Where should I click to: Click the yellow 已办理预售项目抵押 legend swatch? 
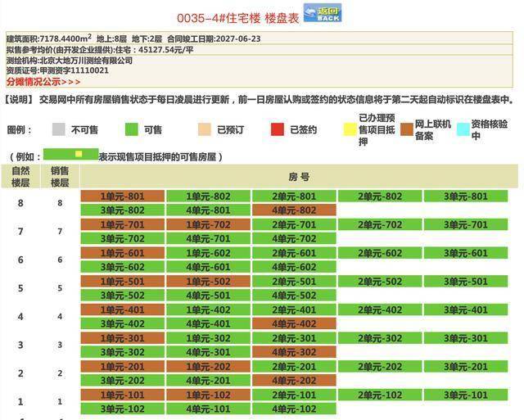350,129
